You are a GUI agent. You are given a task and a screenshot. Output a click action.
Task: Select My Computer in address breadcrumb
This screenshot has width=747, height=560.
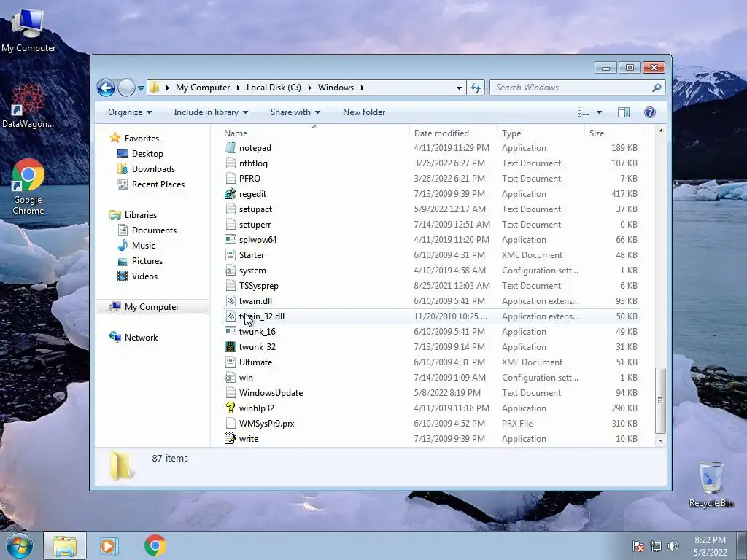click(x=203, y=87)
